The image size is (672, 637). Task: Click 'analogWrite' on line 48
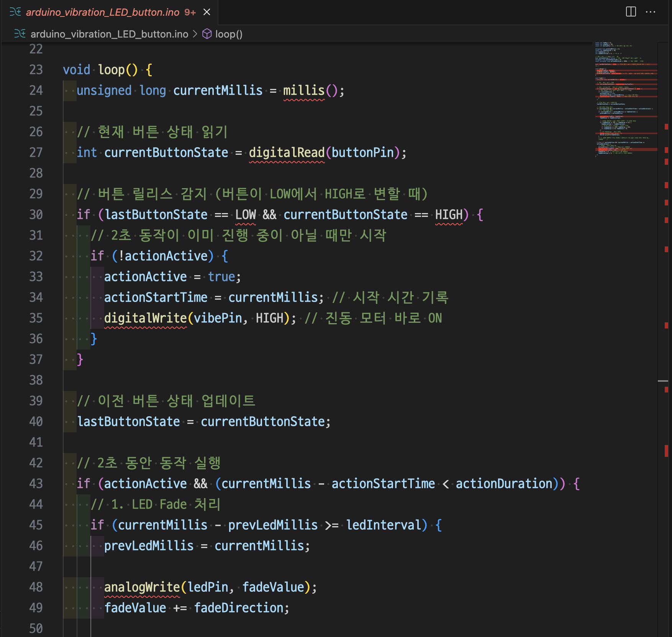tap(142, 587)
